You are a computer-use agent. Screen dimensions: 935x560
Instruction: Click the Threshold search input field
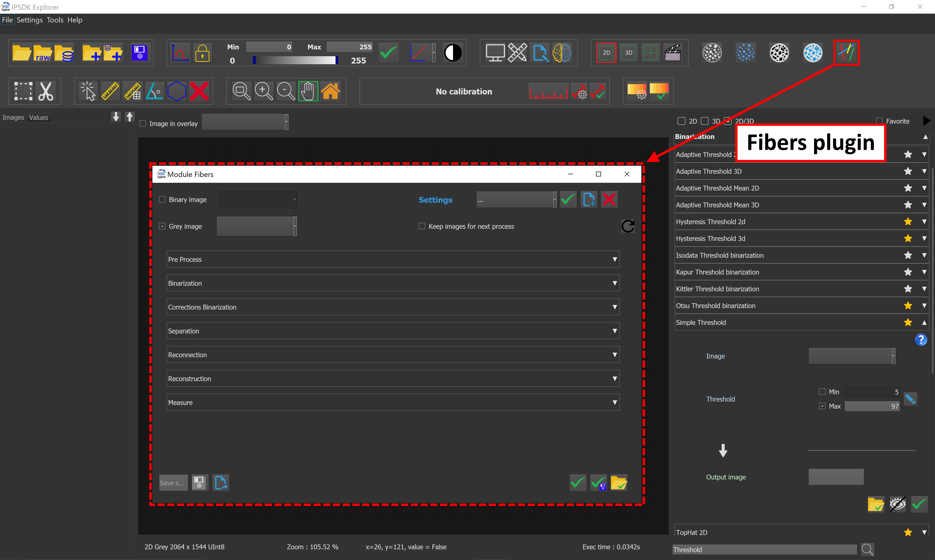764,550
